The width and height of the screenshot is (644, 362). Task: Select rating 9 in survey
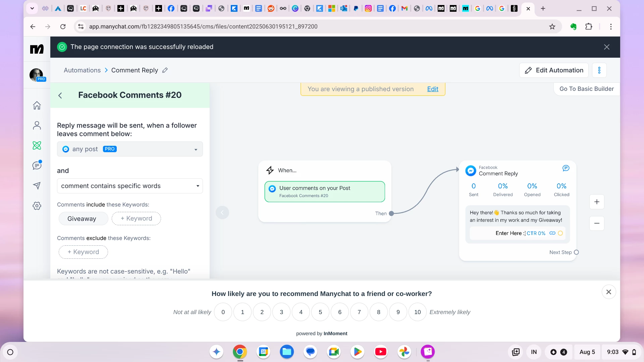(x=398, y=312)
